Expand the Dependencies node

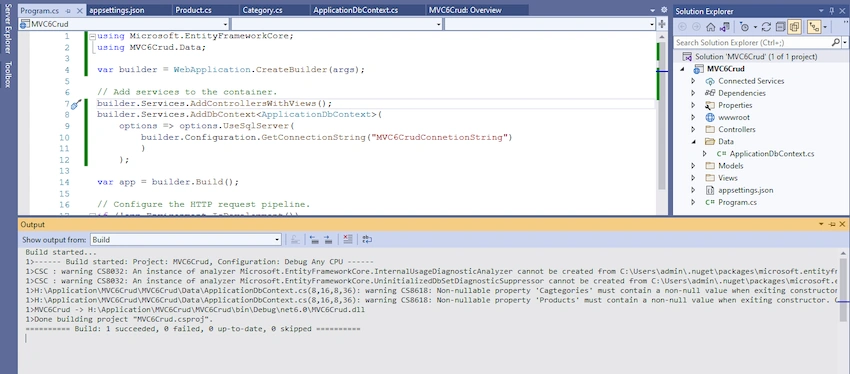coord(693,93)
